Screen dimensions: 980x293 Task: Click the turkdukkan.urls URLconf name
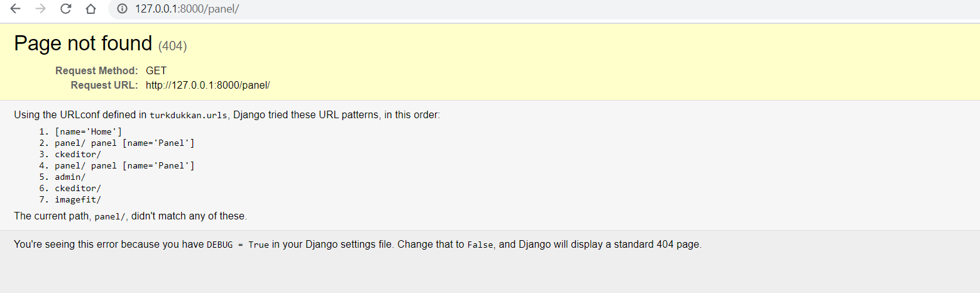(189, 116)
